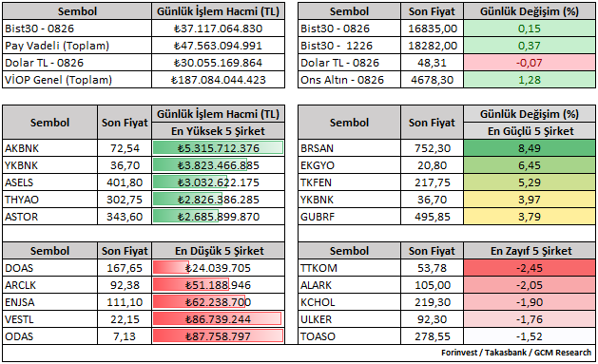
Task: Select the En Düşük 5 Şirket header
Action: click(x=218, y=251)
